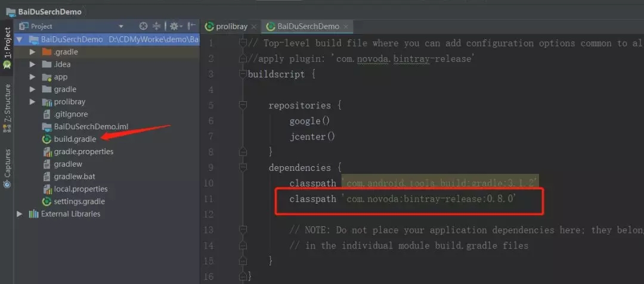Hide the Project tool window
Viewport: 644px width, 284px height.
point(191,26)
